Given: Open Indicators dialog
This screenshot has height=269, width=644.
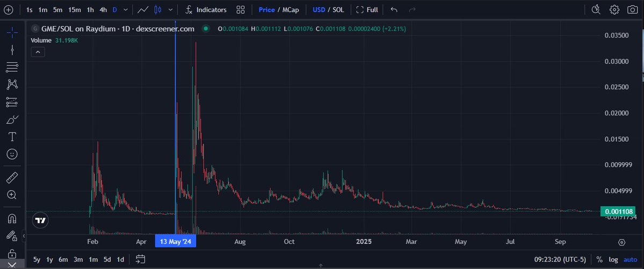Looking at the screenshot, I should (206, 10).
